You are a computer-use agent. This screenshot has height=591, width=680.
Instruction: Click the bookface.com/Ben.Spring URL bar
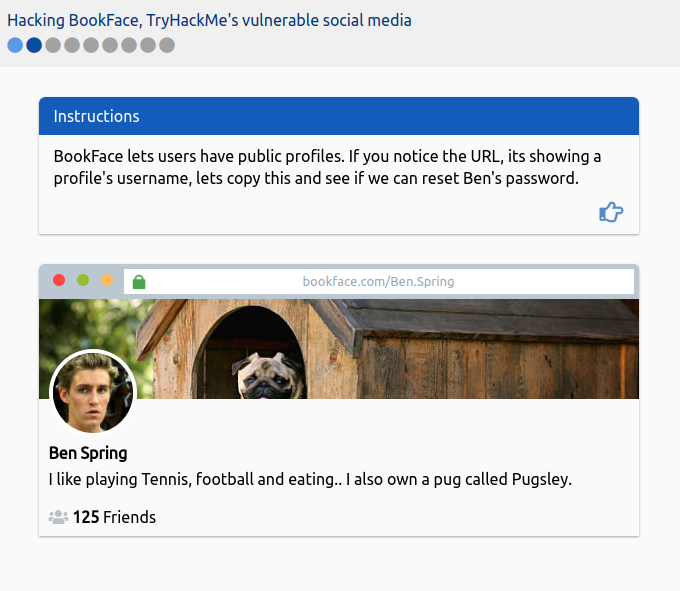[379, 281]
